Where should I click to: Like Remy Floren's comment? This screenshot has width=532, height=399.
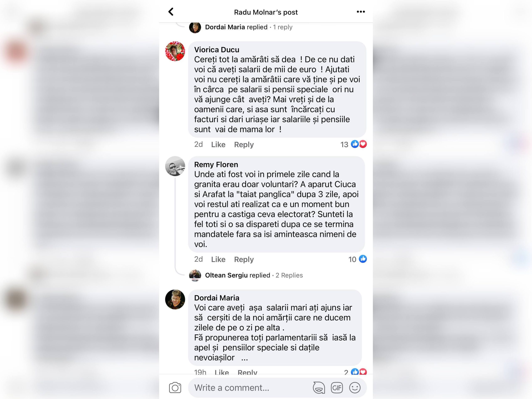point(218,259)
